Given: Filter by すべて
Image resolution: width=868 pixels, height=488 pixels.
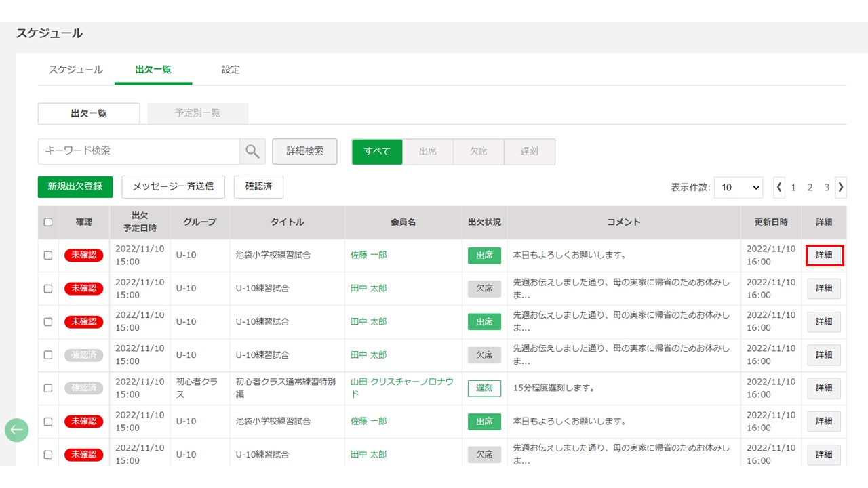Looking at the screenshot, I should [377, 152].
